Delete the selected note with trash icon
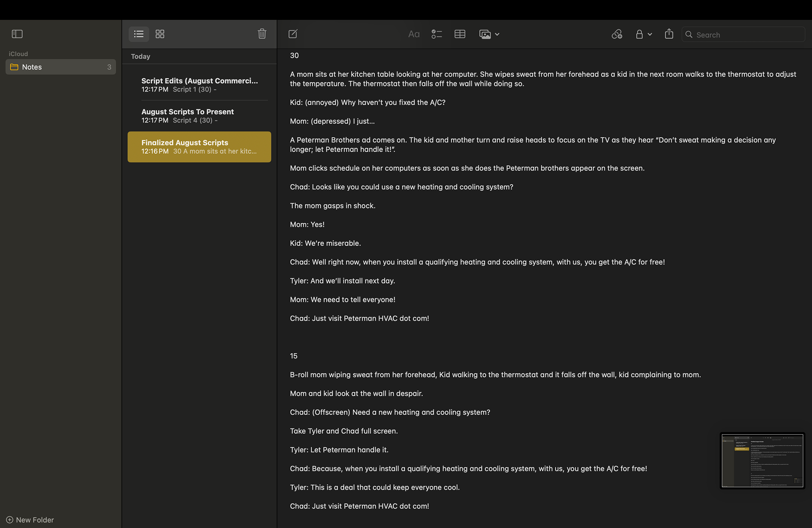 [262, 34]
